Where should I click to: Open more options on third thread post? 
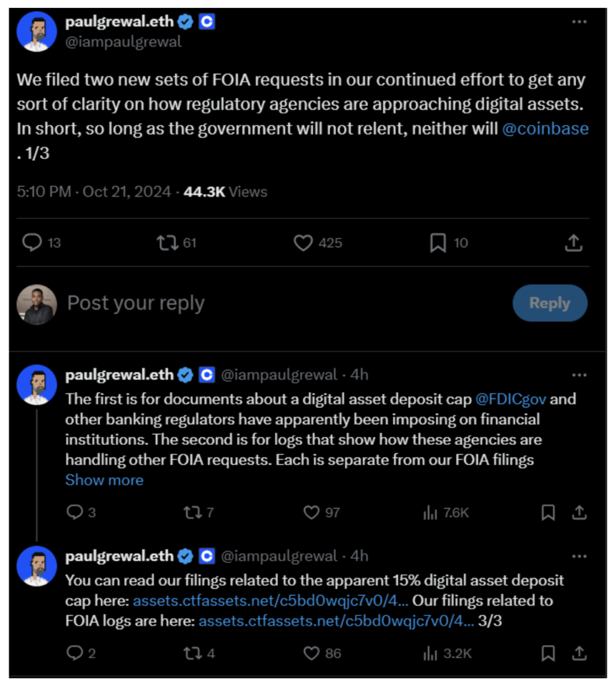[579, 556]
